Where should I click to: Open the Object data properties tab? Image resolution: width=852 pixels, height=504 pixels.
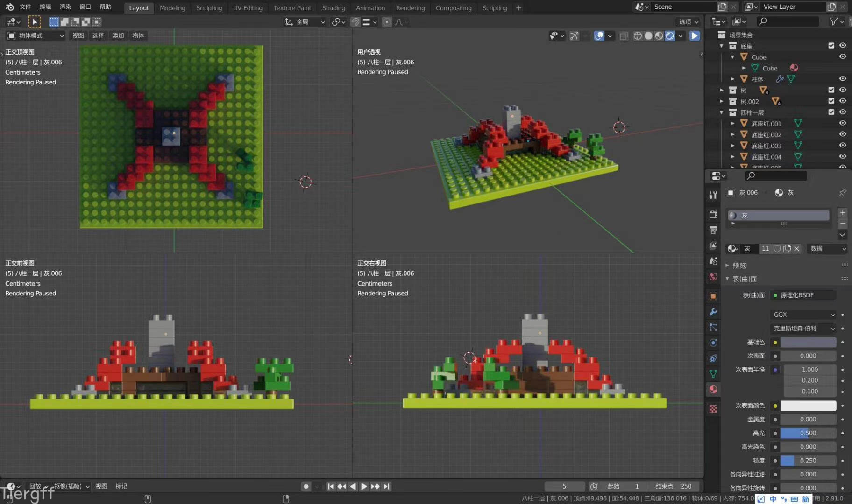coord(713,374)
